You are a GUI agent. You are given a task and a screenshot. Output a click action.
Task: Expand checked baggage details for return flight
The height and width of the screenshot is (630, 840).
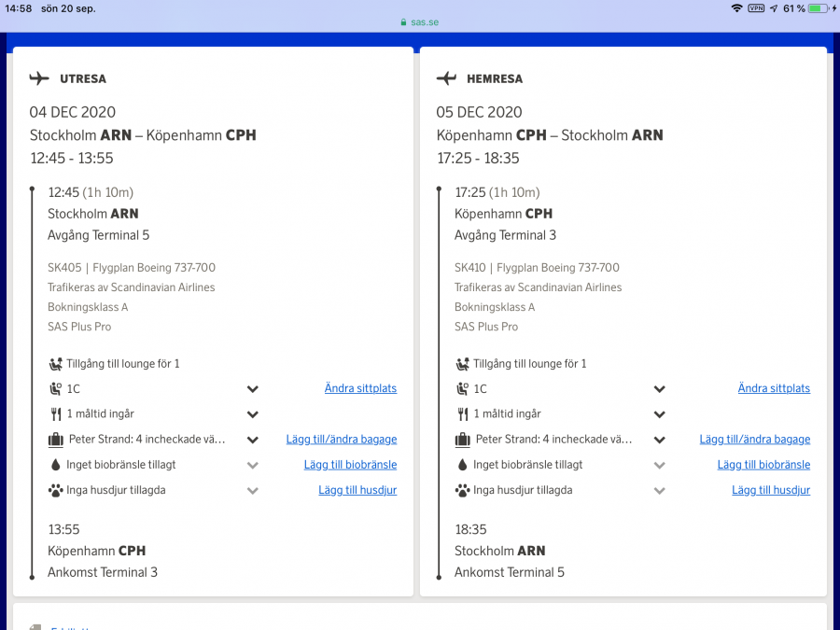(660, 440)
